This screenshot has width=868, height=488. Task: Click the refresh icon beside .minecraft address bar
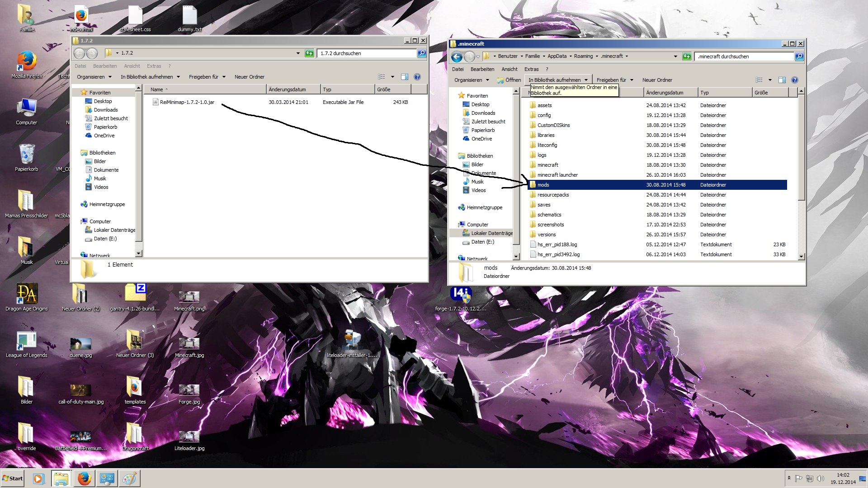687,56
